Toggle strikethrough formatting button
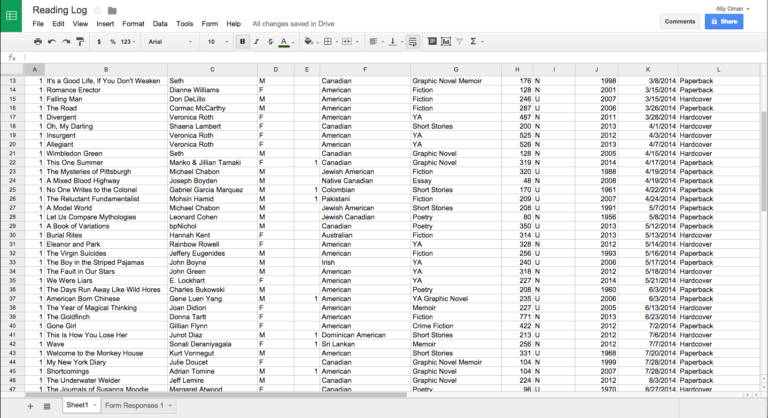Screen dimensions: 768x418 click(x=270, y=42)
